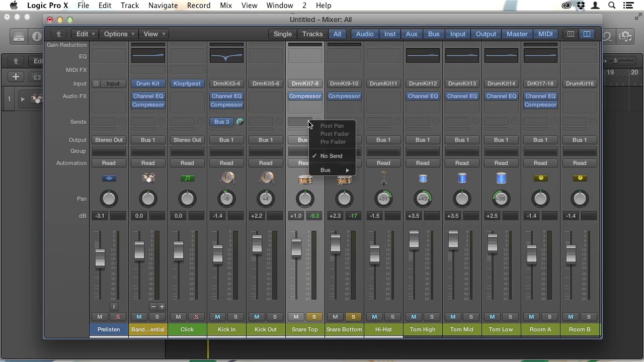The image size is (644, 362).
Task: Click the Room A track yellow icon
Action: pyautogui.click(x=541, y=178)
